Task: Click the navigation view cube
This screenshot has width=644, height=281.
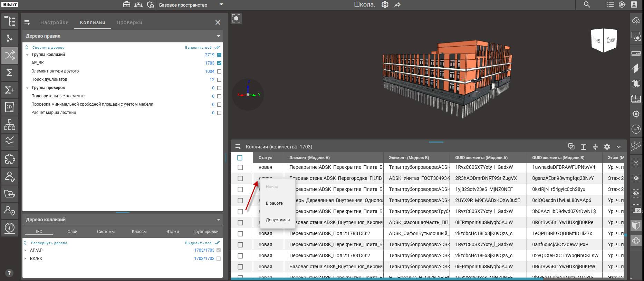Action: pos(604,40)
